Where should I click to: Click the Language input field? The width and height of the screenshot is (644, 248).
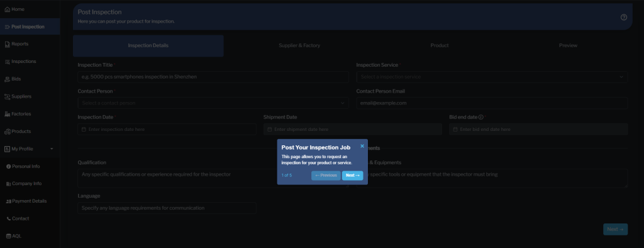(x=167, y=208)
